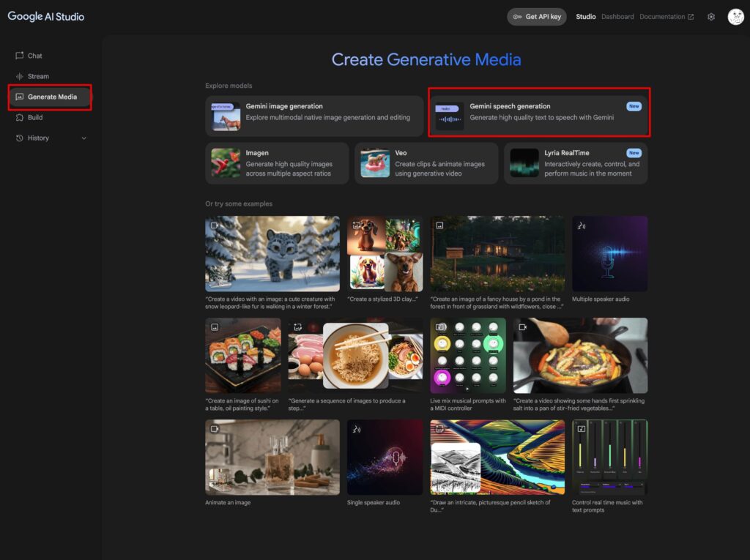750x560 pixels.
Task: Open the Single speaker audio example
Action: click(x=385, y=458)
